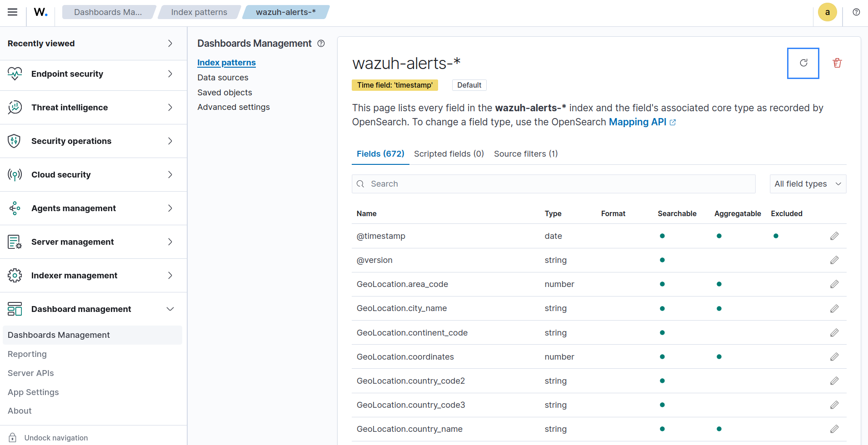Expand Recently viewed section

[170, 44]
